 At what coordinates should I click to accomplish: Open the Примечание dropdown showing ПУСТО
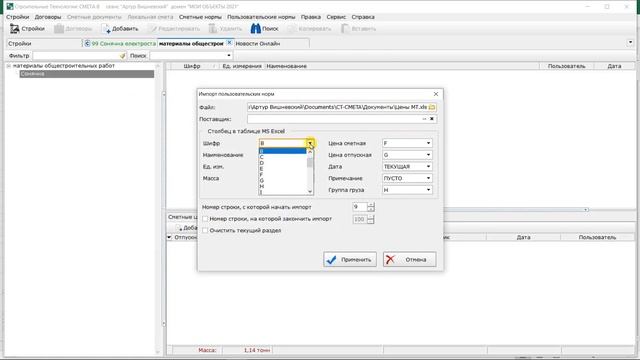tap(428, 178)
